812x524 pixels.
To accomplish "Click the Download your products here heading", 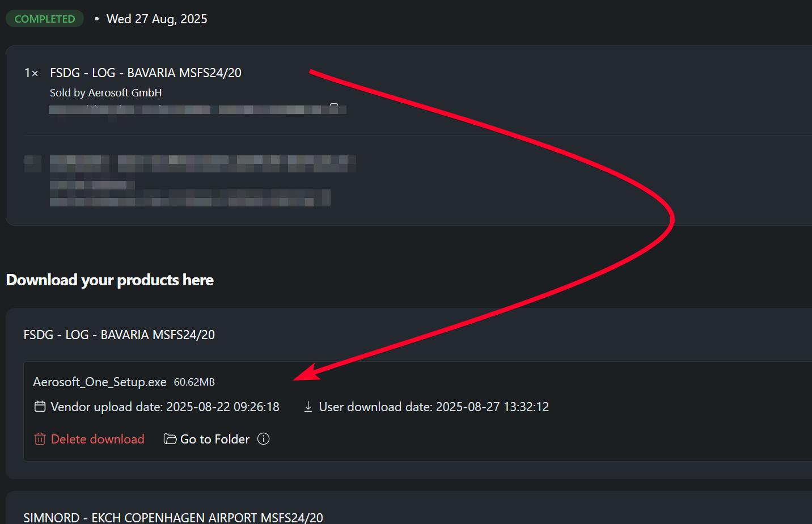I will 109,280.
